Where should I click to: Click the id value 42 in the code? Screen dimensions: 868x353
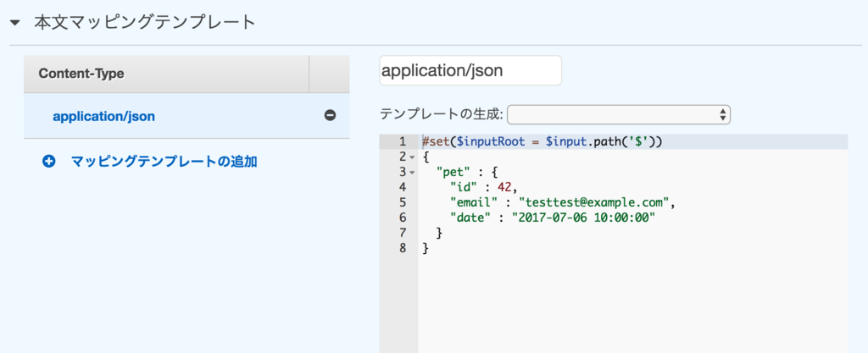(504, 187)
